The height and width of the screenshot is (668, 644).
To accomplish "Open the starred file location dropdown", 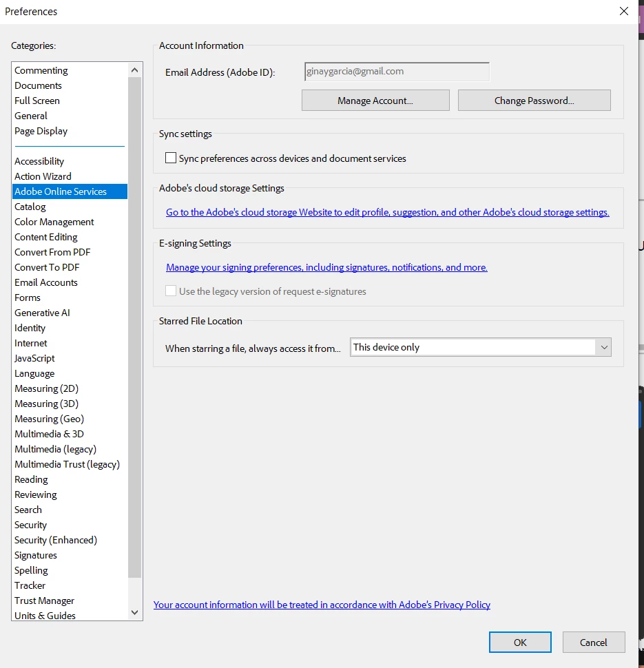I will click(x=480, y=347).
